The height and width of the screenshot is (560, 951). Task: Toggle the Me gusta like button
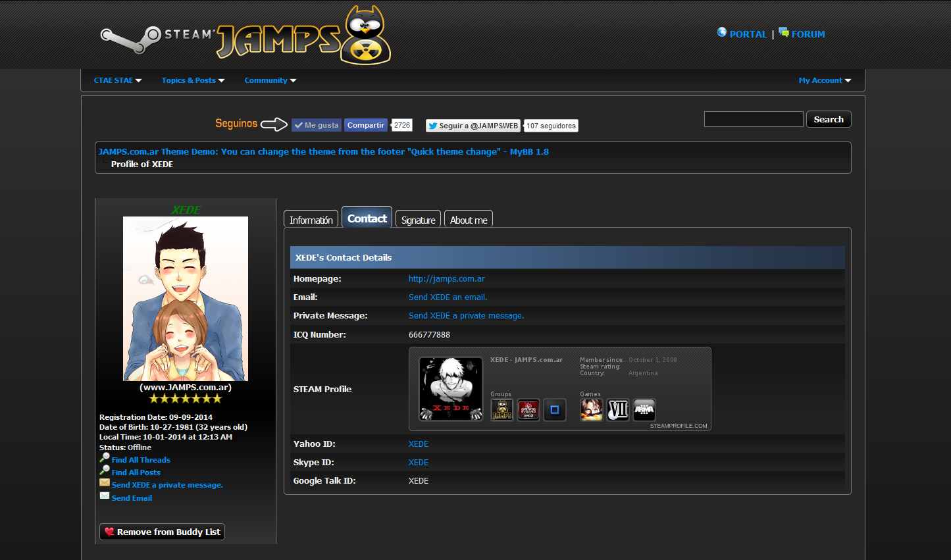click(317, 125)
